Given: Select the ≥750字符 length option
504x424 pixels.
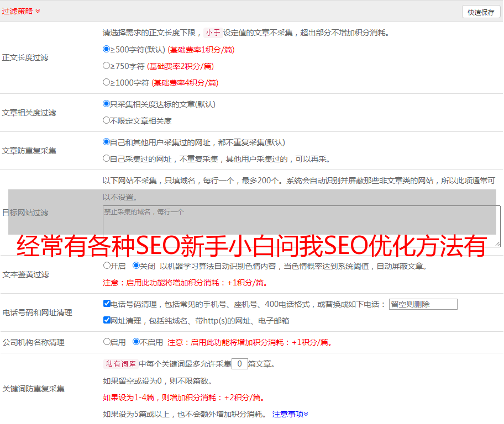Looking at the screenshot, I should pyautogui.click(x=107, y=66).
